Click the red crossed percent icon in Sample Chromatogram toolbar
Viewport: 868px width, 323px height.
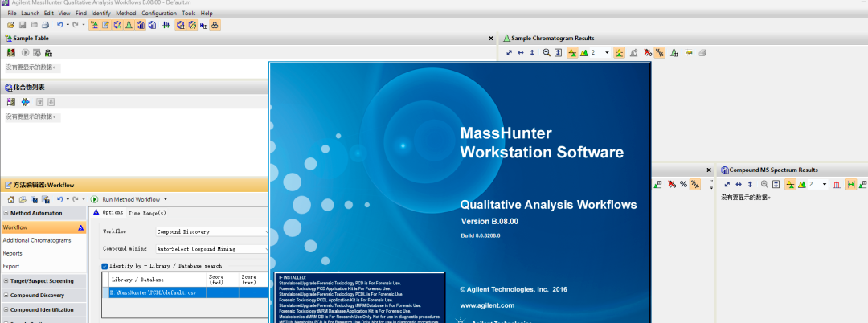(x=648, y=52)
